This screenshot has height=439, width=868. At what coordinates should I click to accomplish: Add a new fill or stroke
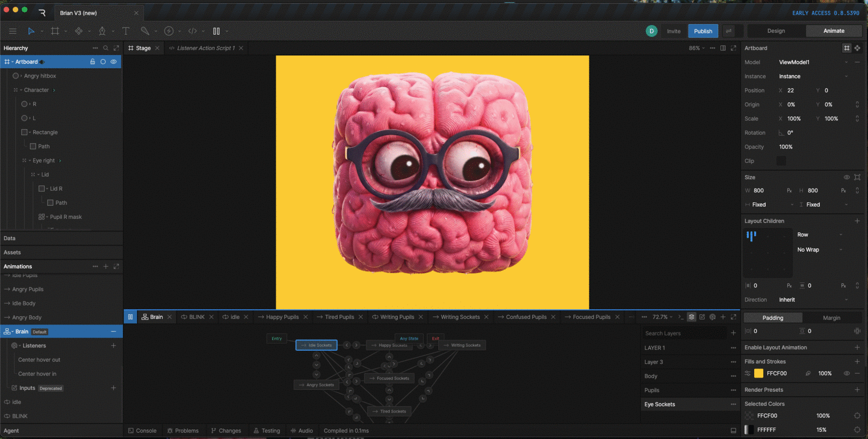tap(857, 361)
